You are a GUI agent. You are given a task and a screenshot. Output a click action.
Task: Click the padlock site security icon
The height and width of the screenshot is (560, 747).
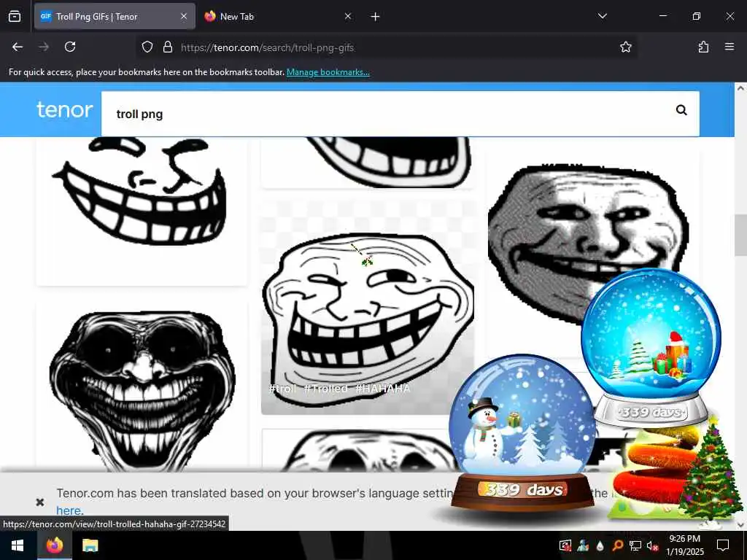click(167, 47)
